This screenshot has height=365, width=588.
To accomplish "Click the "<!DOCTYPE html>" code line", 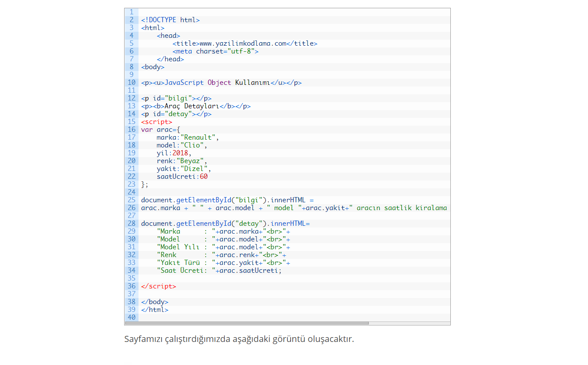I will (x=170, y=20).
